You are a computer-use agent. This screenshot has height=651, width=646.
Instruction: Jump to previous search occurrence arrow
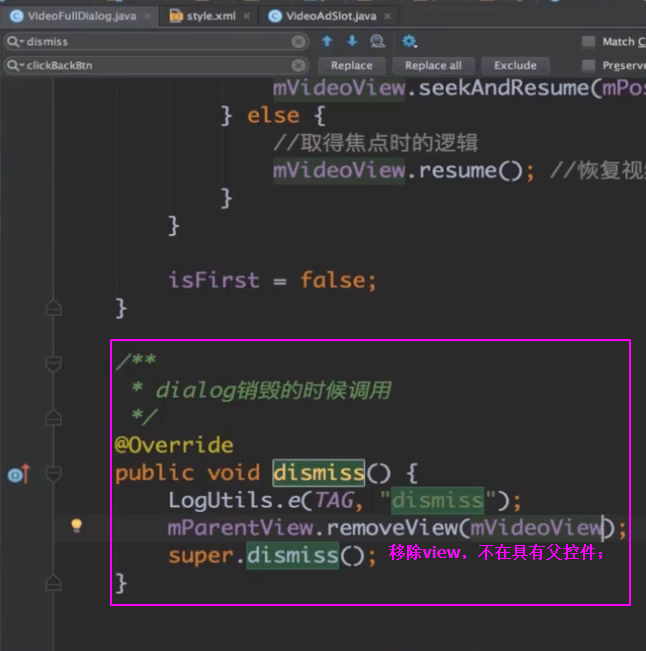[x=327, y=41]
